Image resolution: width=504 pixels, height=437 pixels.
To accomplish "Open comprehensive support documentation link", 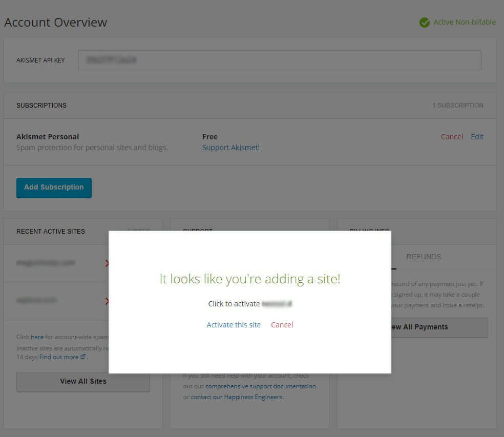I will pos(260,386).
